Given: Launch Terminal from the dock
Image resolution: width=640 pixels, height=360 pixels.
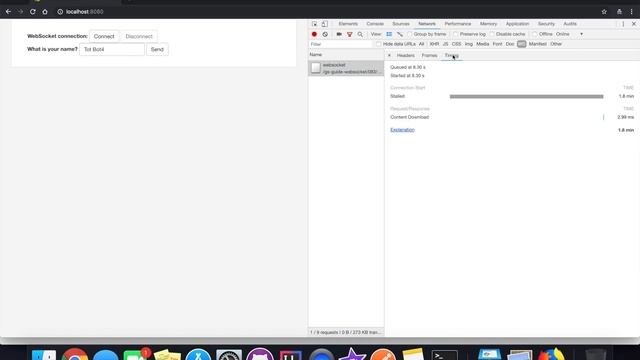Looking at the screenshot, I should (x=444, y=355).
